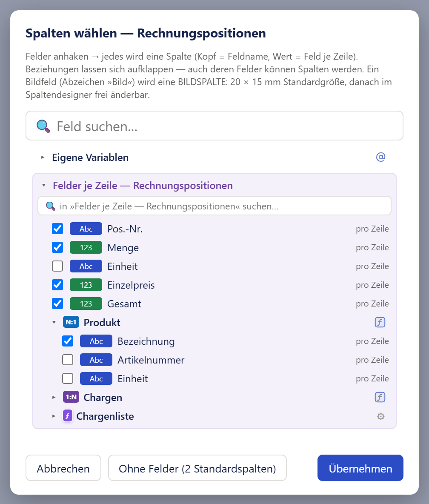Focus the search box inside Felder je Zeile
The image size is (429, 504).
tap(214, 206)
